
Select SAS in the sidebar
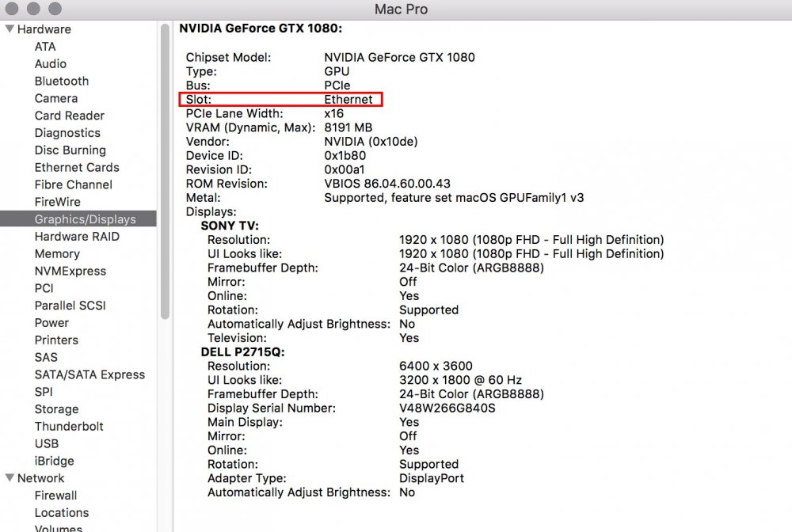point(46,357)
